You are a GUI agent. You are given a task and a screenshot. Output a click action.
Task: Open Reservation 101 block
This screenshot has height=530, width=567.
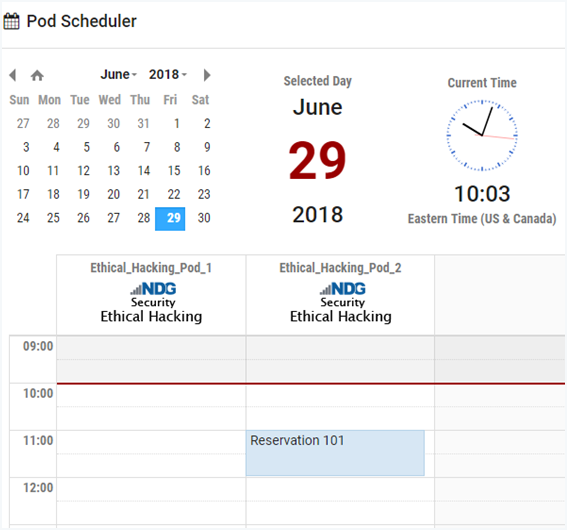coord(335,453)
